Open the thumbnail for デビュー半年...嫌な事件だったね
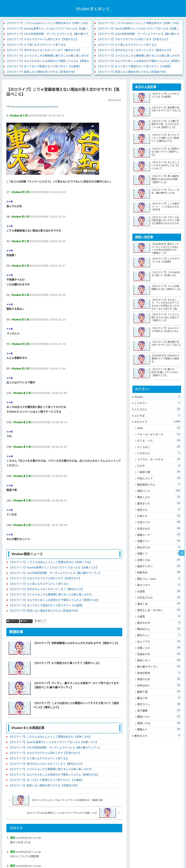Viewport: 186px width, 868px height. point(142,194)
